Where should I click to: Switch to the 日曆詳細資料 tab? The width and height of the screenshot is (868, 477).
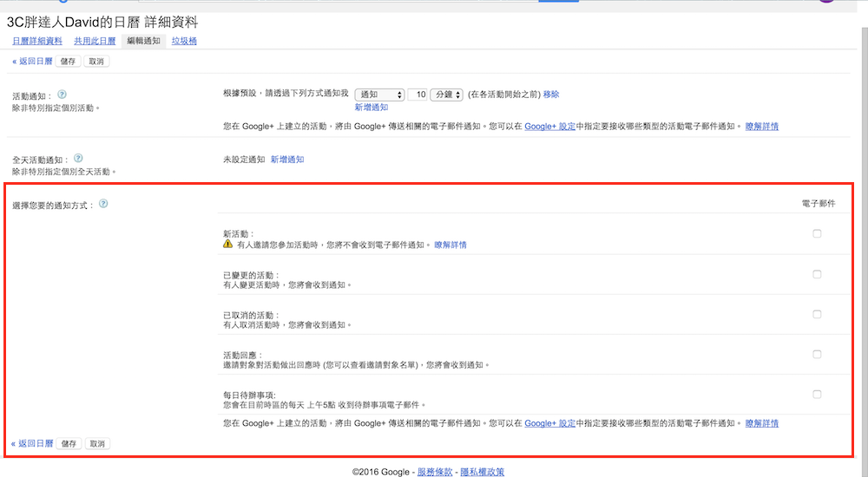click(37, 41)
